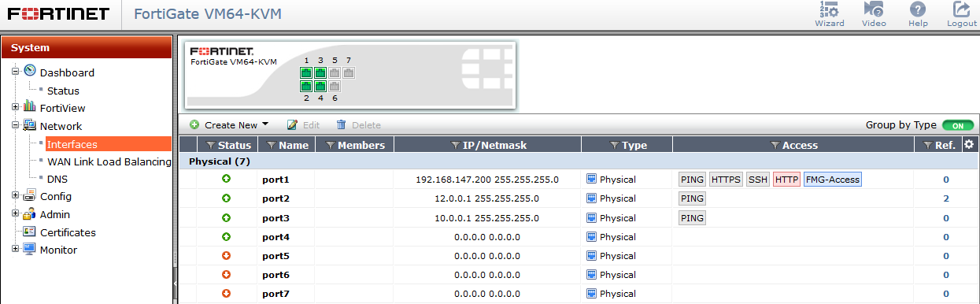Click the Type column filter icon
Screen dimensions: 980x304
[615, 146]
